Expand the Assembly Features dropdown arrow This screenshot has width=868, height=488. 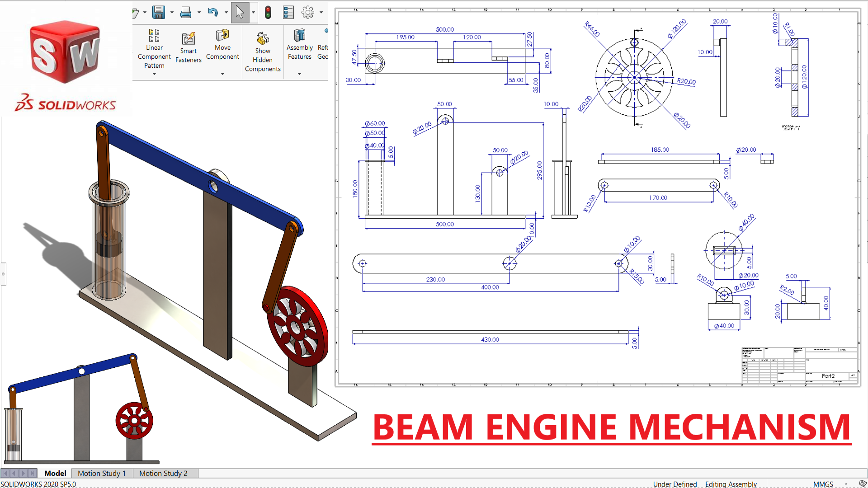299,74
